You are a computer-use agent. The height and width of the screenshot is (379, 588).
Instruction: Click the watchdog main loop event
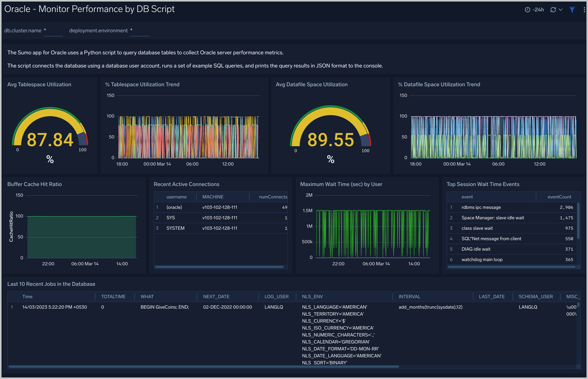click(482, 259)
